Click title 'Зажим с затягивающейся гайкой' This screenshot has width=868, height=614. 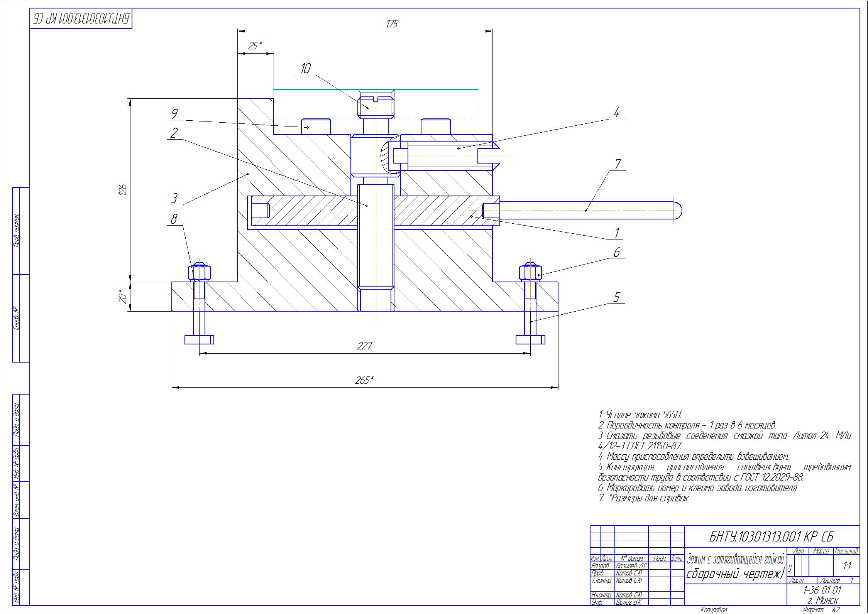coord(736,558)
